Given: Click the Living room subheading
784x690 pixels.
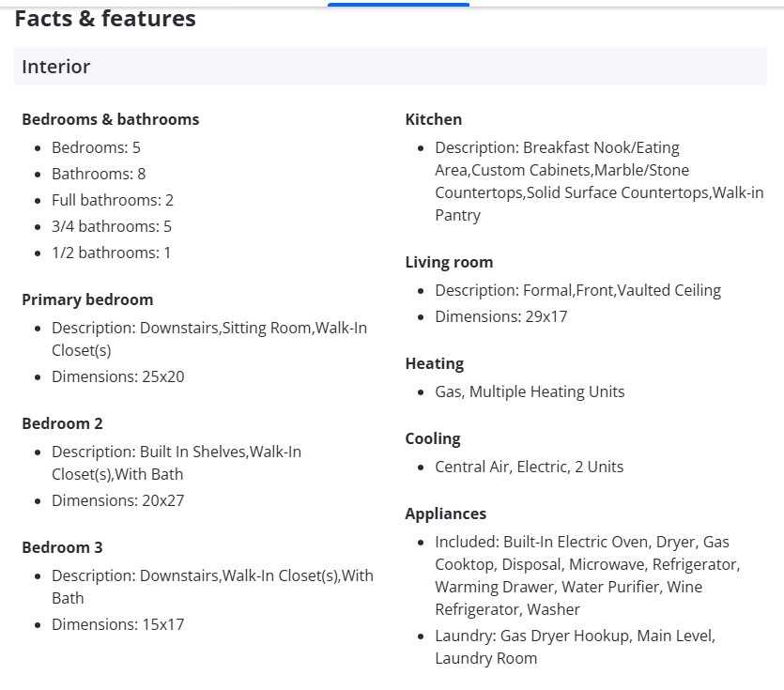Looking at the screenshot, I should (449, 262).
